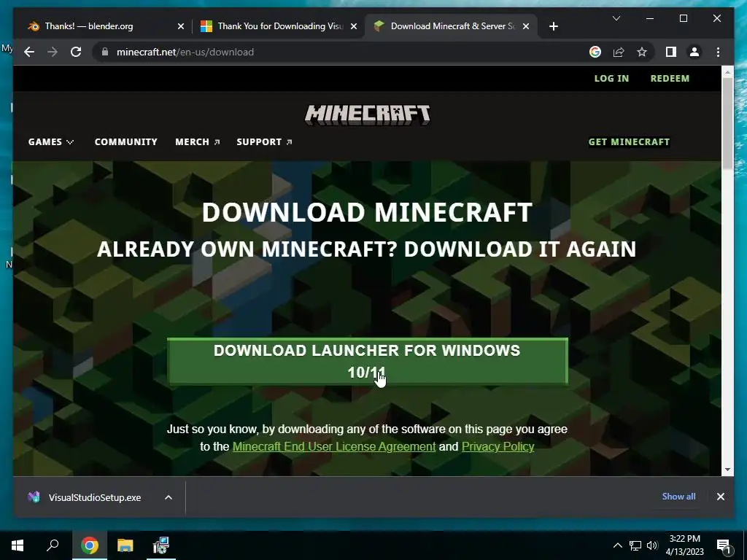Open the Chrome side panel
This screenshot has height=560, width=747.
tap(671, 52)
